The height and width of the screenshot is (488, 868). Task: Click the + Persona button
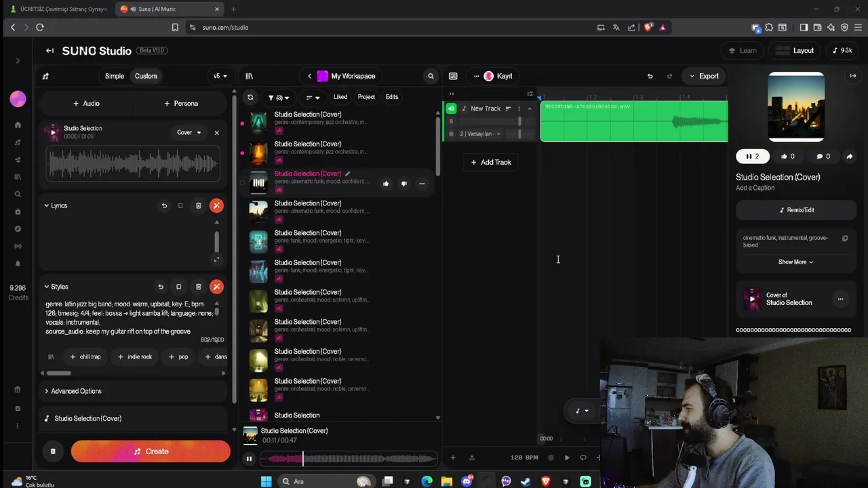tap(181, 104)
